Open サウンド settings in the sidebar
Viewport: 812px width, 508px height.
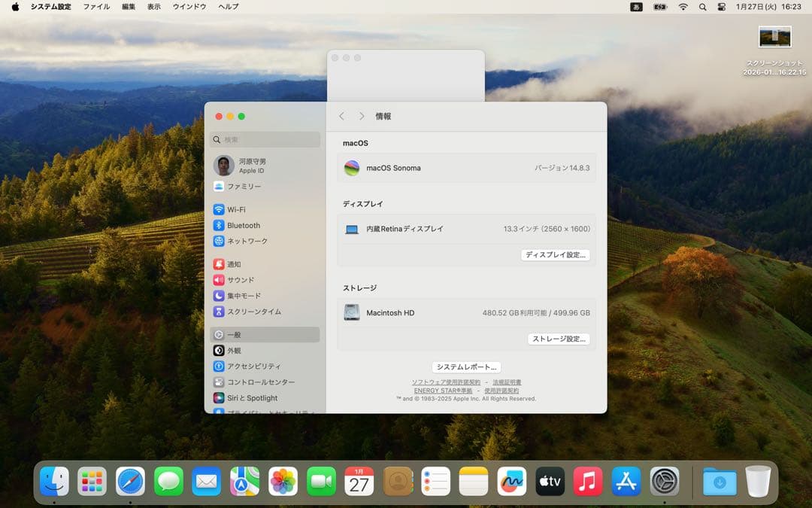coord(241,279)
